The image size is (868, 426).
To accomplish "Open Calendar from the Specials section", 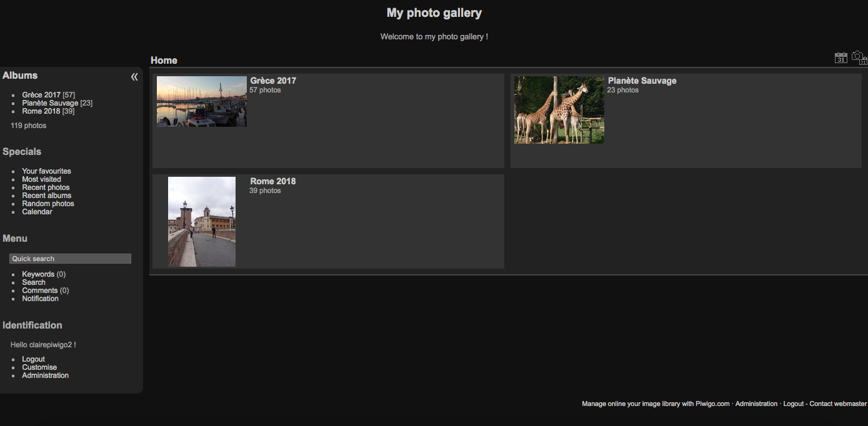I will click(37, 211).
